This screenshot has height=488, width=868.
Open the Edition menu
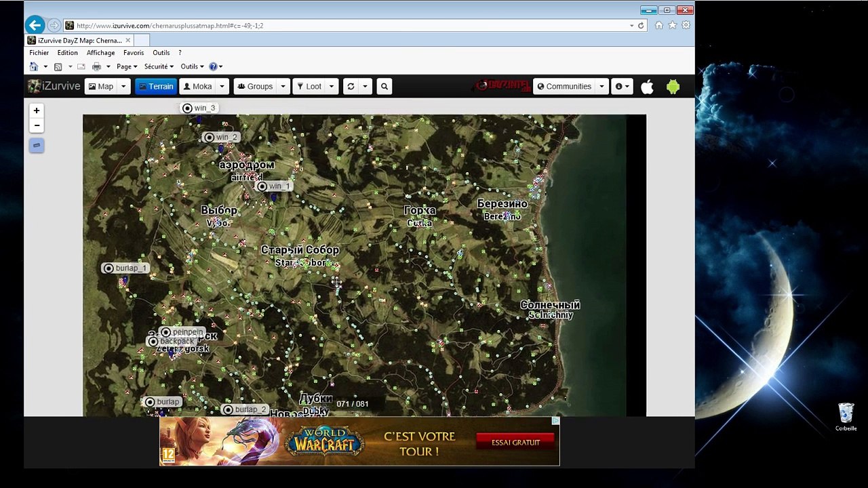(67, 52)
